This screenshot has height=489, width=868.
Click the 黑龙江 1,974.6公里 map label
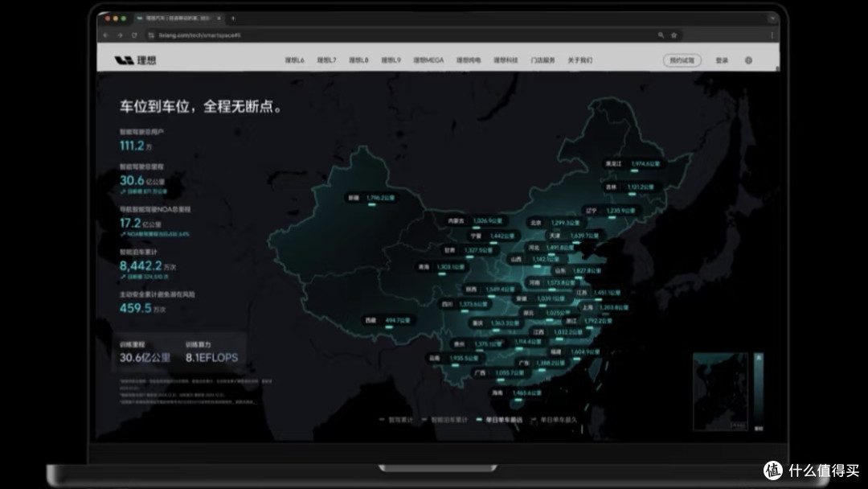633,164
